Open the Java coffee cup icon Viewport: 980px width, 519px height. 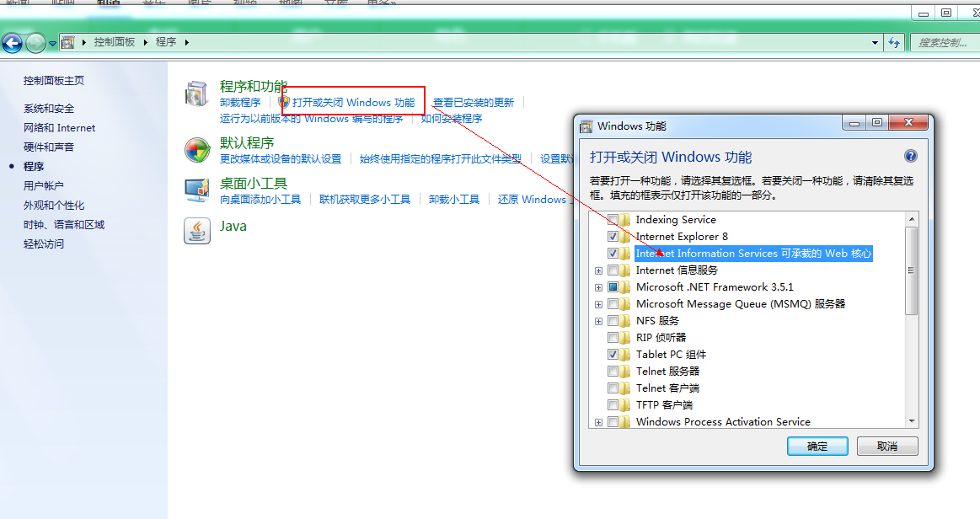[197, 231]
